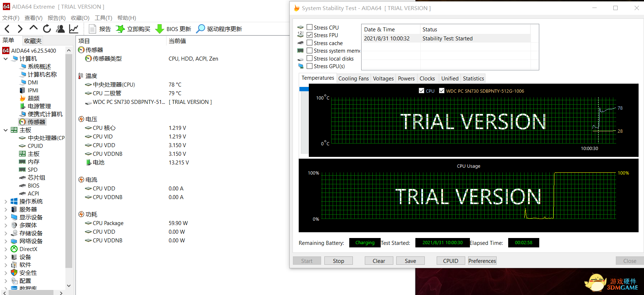Click the Stop button

338,261
